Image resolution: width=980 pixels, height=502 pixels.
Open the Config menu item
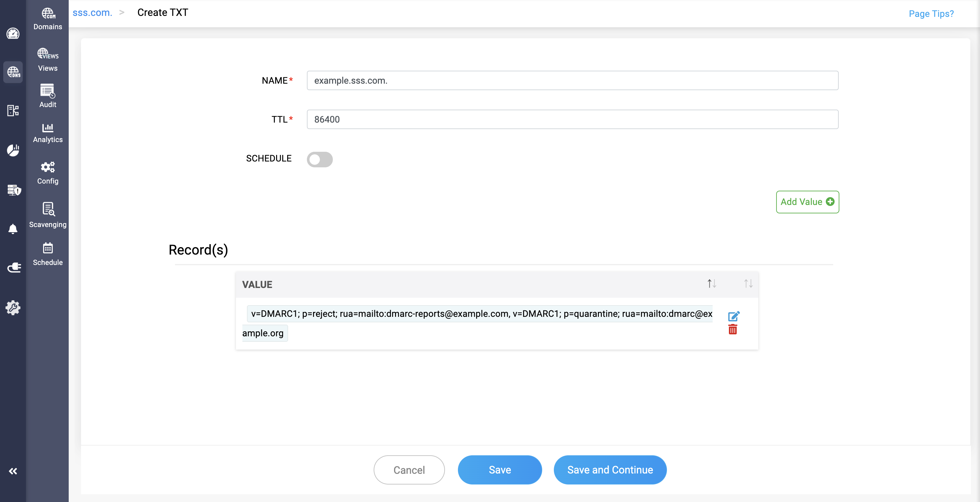pyautogui.click(x=48, y=173)
